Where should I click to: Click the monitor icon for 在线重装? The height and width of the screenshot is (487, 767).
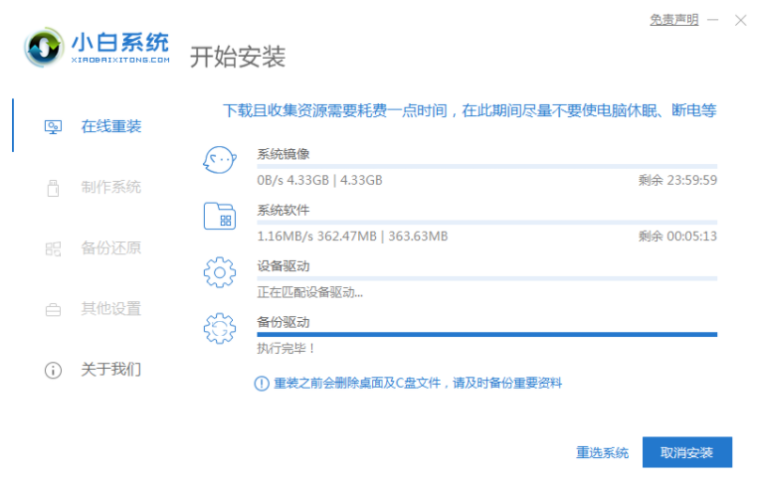pos(54,127)
